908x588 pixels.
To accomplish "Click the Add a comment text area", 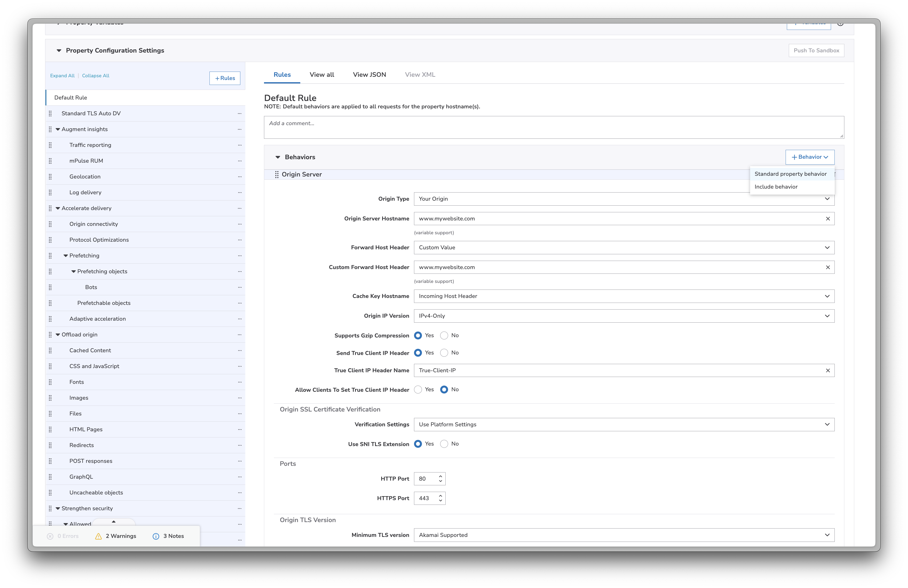I will tap(553, 127).
